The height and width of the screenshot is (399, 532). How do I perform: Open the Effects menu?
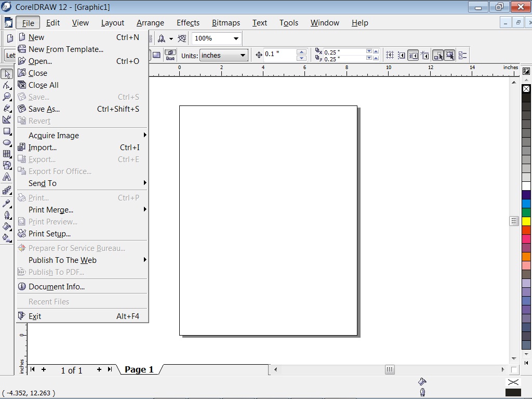point(188,23)
